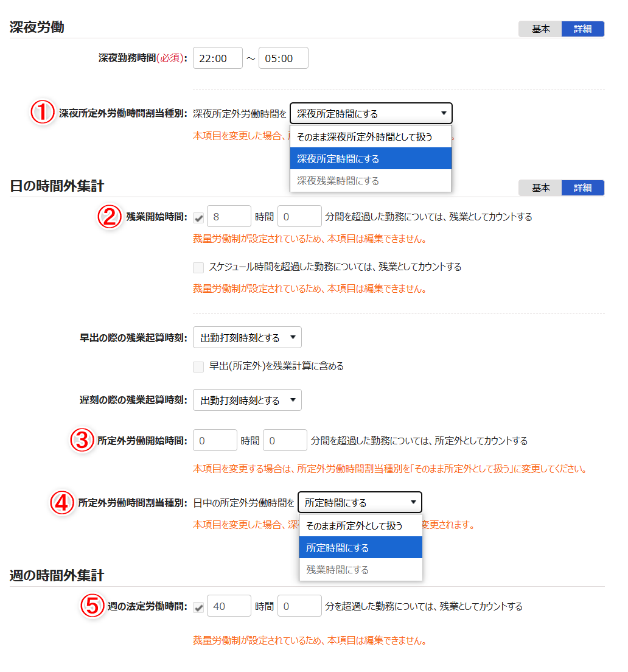This screenshot has height=672, width=628.
Task: Click the 05:00 deep-night end time field
Action: (x=283, y=58)
